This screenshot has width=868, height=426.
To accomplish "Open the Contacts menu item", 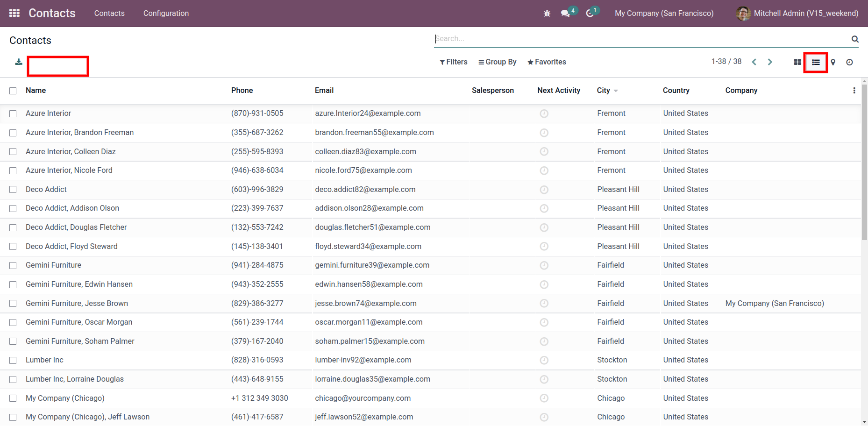I will click(109, 14).
